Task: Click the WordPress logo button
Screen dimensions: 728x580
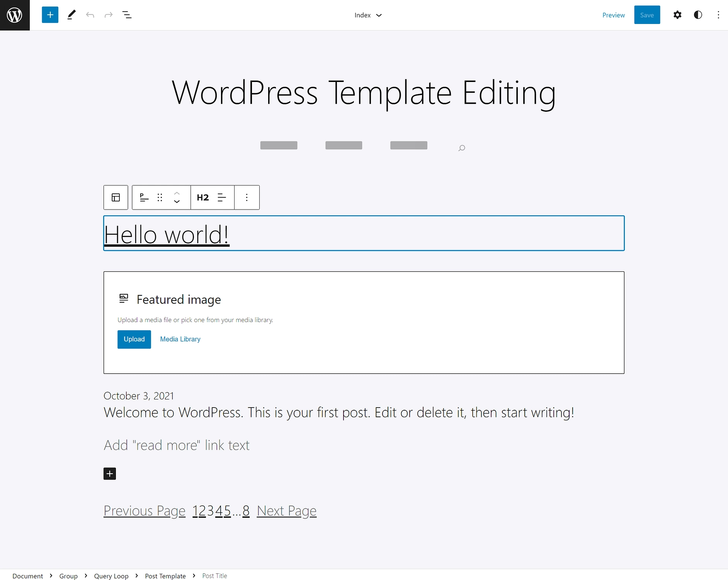Action: 15,15
